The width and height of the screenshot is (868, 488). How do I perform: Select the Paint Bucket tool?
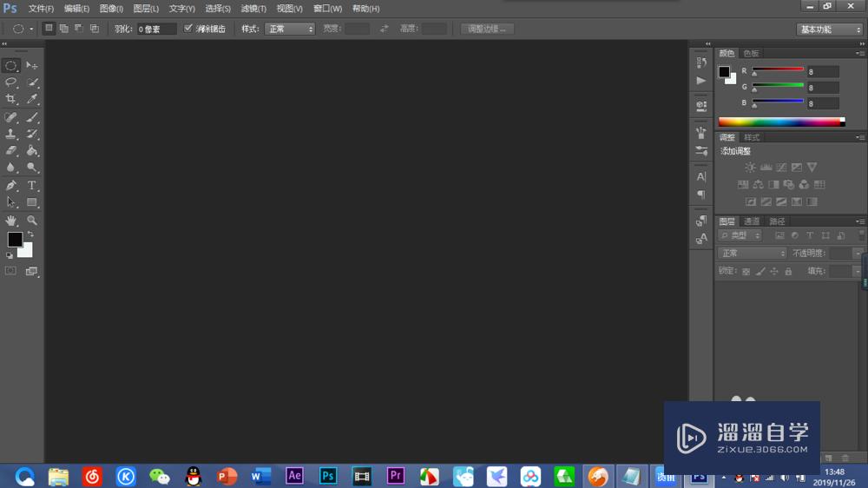point(32,151)
